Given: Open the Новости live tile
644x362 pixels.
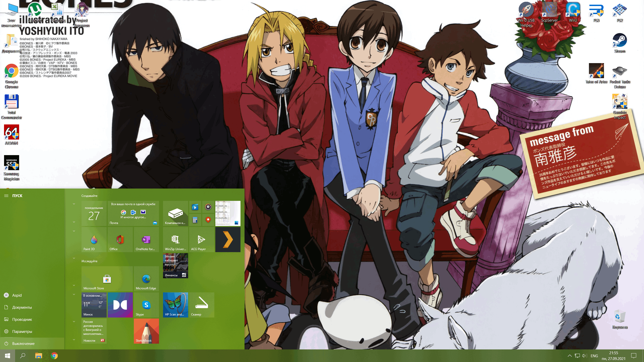Looking at the screenshot, I should (x=94, y=331).
